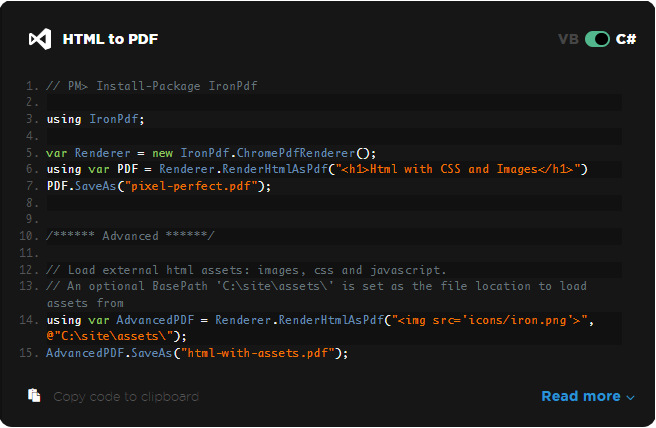656x428 pixels.
Task: Click 'PDF.SaveAs' on line 7
Action: coord(81,186)
